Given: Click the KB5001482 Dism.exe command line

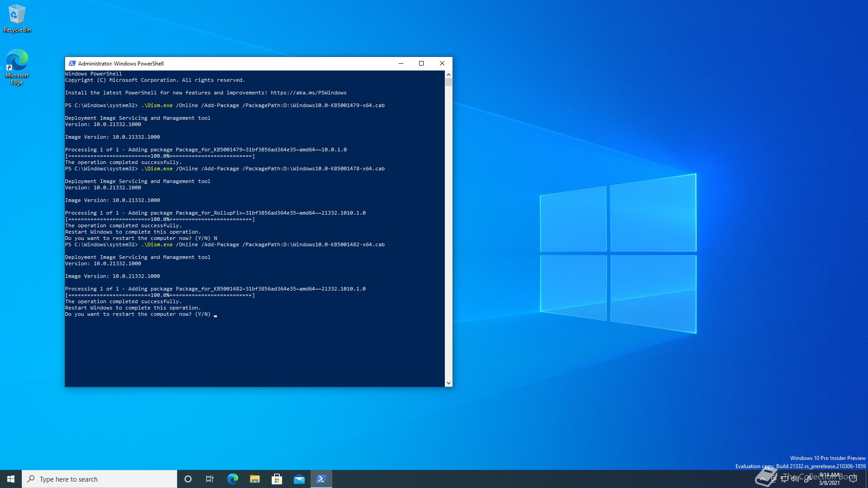Looking at the screenshot, I should 225,244.
